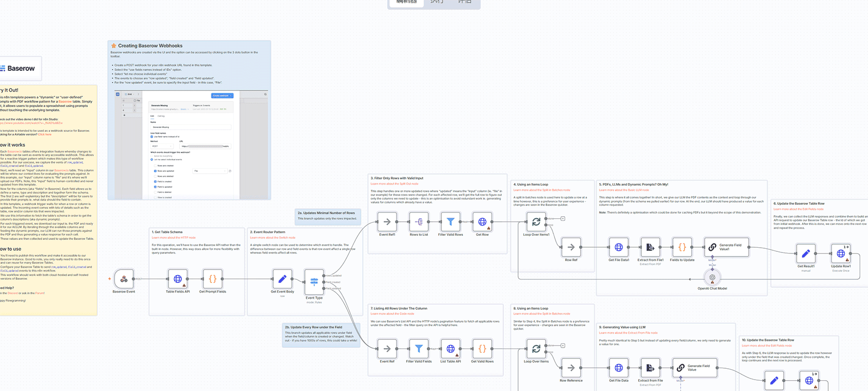Open the OpenAI Chat Model node
Screen dimensions: 868x391
click(712, 278)
